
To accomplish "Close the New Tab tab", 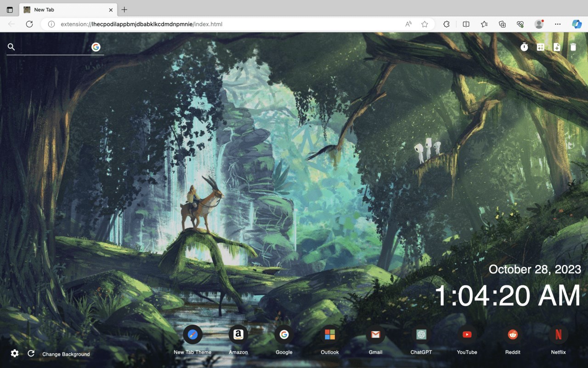I will [111, 10].
